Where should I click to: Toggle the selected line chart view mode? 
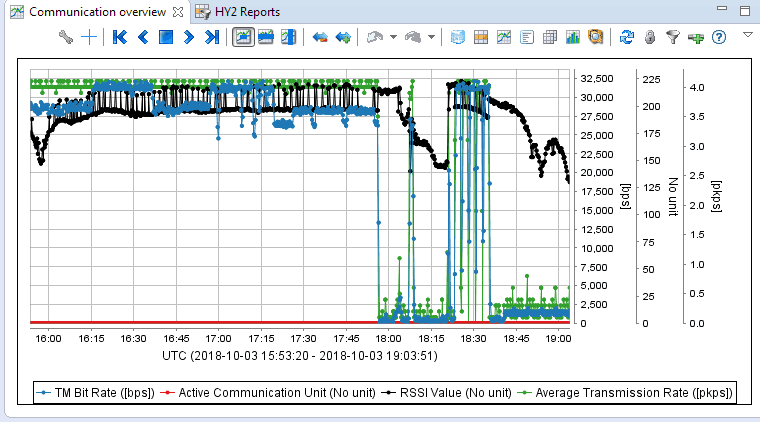[x=242, y=37]
